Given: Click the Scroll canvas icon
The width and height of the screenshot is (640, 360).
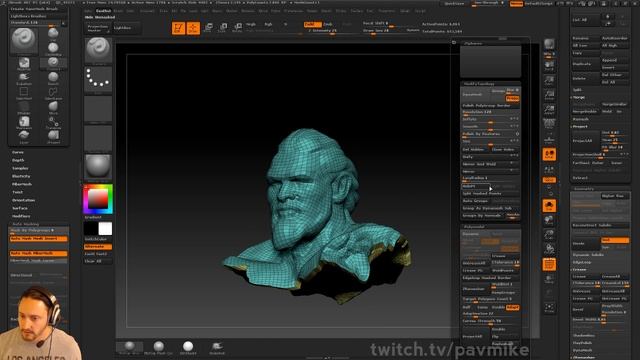Looking at the screenshot, I should tap(549, 66).
